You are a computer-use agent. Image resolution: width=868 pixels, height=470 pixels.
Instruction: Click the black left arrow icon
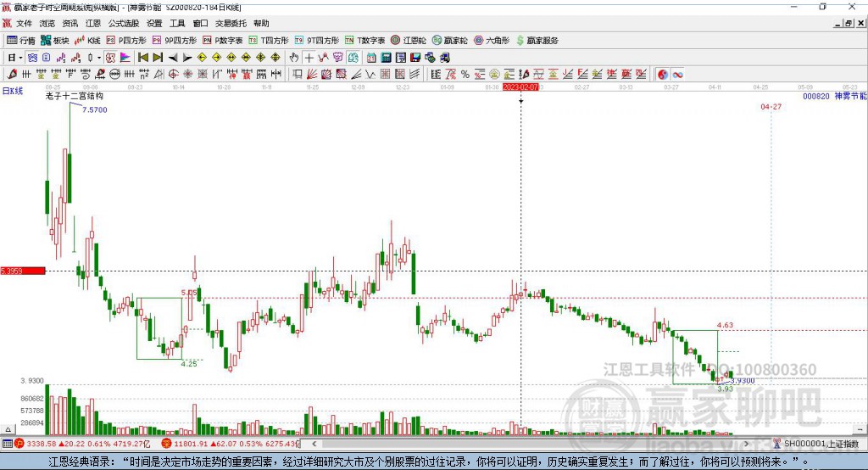tap(173, 58)
